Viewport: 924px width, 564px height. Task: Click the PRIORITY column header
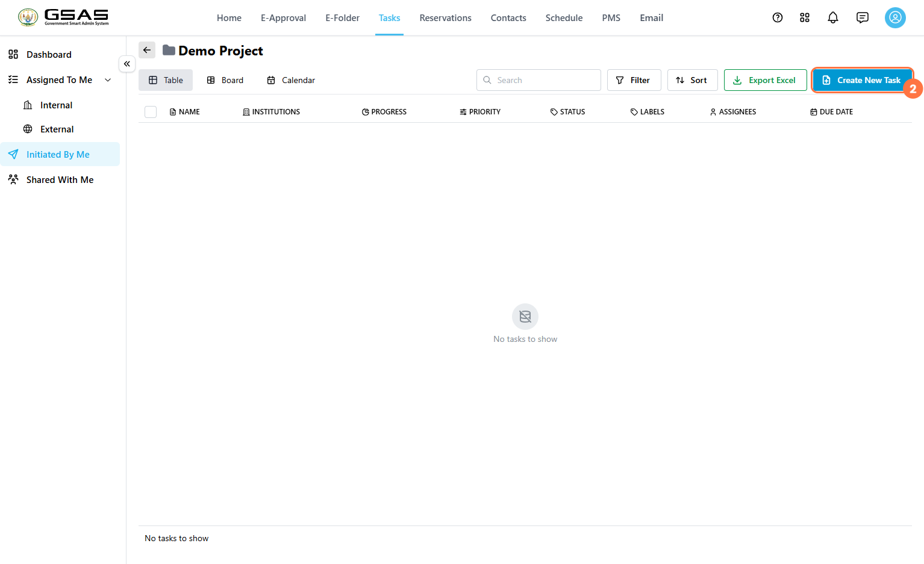click(x=480, y=112)
